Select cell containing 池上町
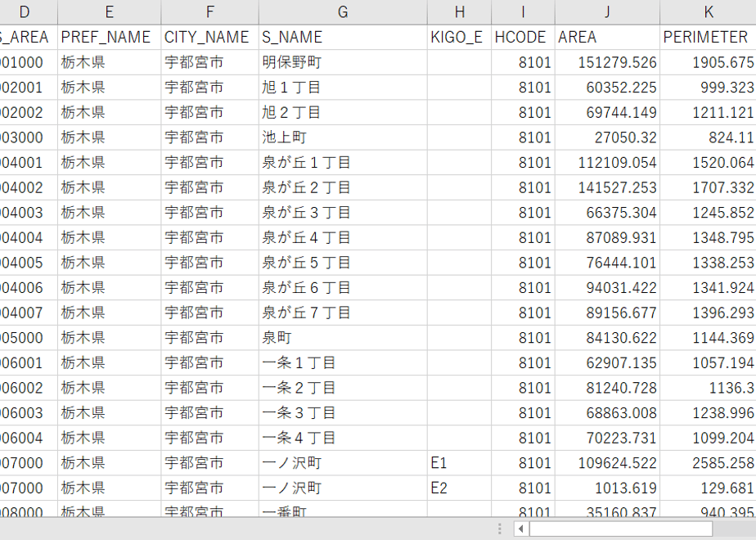 click(343, 137)
